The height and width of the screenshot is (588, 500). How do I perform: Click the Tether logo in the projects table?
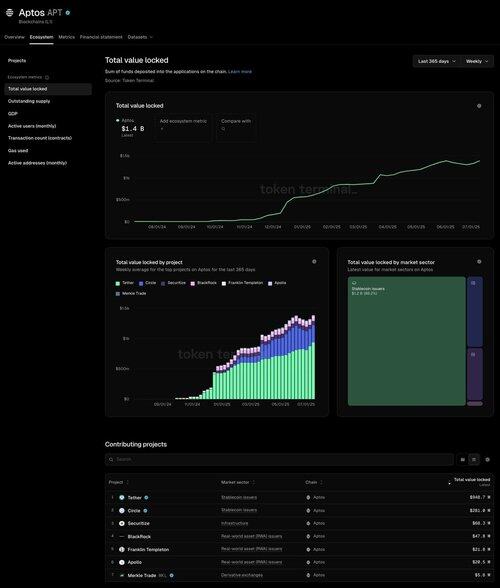[122, 498]
